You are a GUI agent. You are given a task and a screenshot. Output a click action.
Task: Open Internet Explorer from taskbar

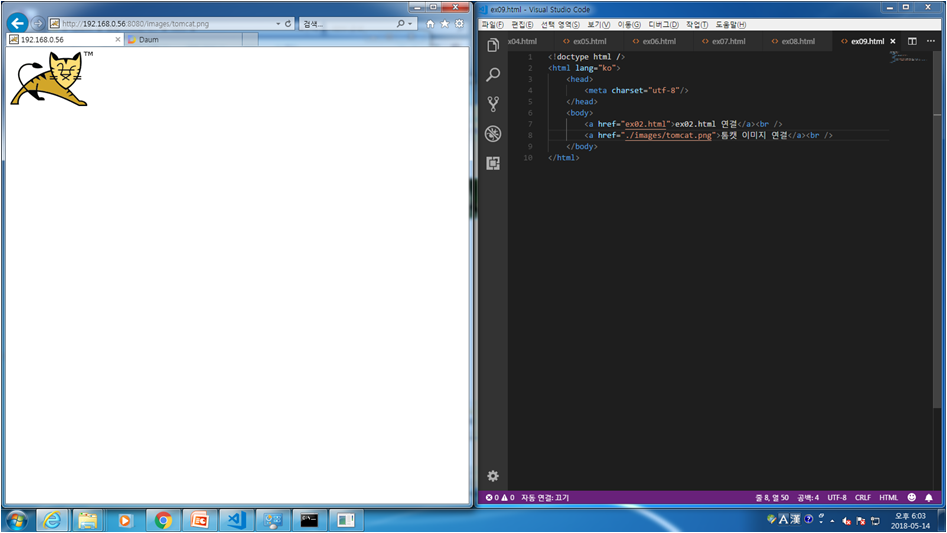[x=52, y=520]
